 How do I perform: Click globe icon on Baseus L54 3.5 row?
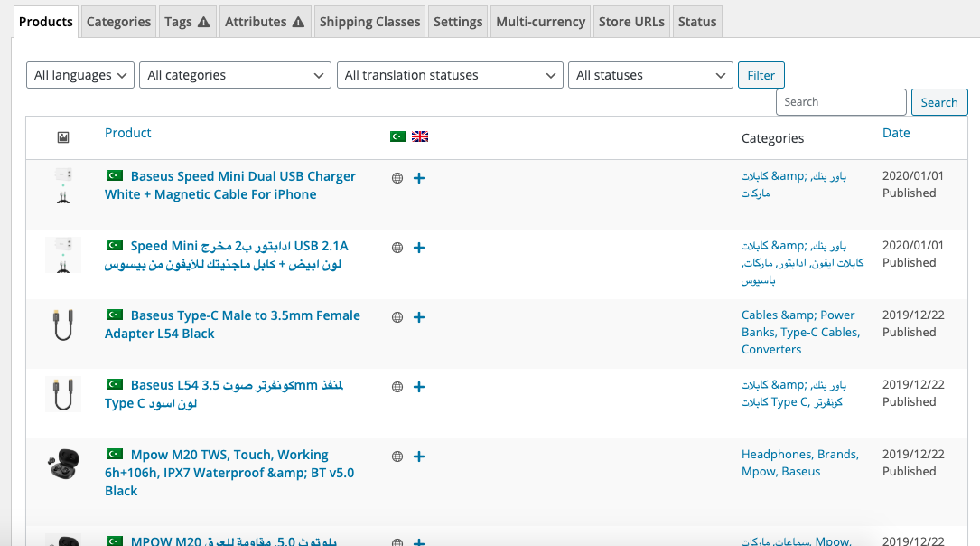point(397,387)
